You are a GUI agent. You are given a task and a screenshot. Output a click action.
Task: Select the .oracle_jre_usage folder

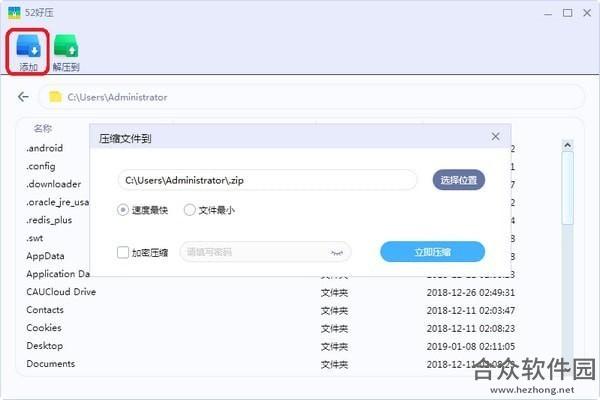point(57,202)
